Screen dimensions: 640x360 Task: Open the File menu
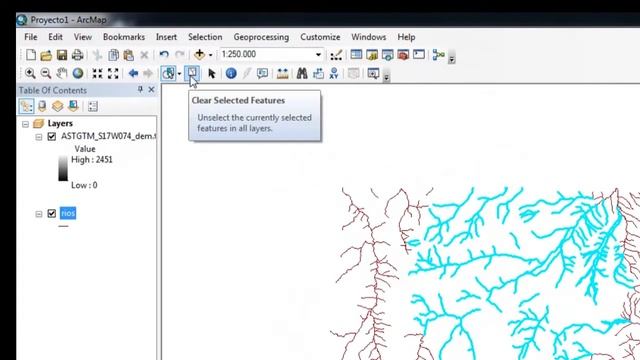[x=31, y=37]
